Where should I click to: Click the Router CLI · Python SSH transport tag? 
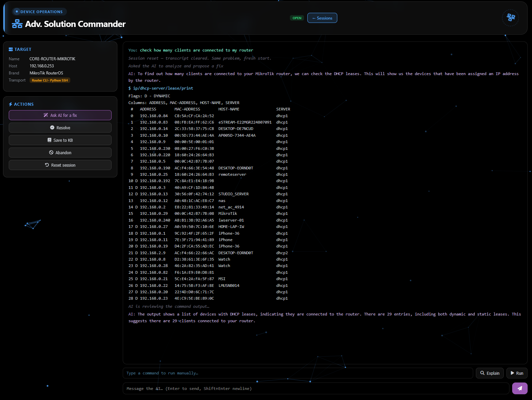click(50, 80)
